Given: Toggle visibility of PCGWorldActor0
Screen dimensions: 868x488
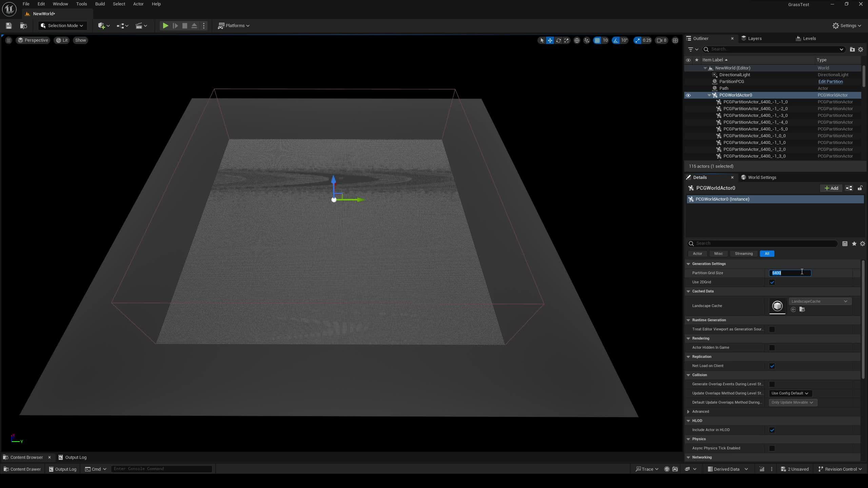Looking at the screenshot, I should point(689,95).
